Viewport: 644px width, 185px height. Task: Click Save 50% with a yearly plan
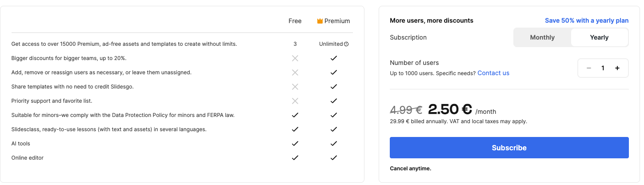coord(587,20)
